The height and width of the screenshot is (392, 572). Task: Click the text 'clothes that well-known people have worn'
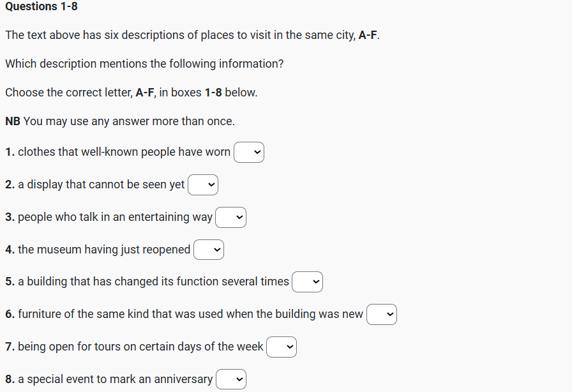pos(124,152)
